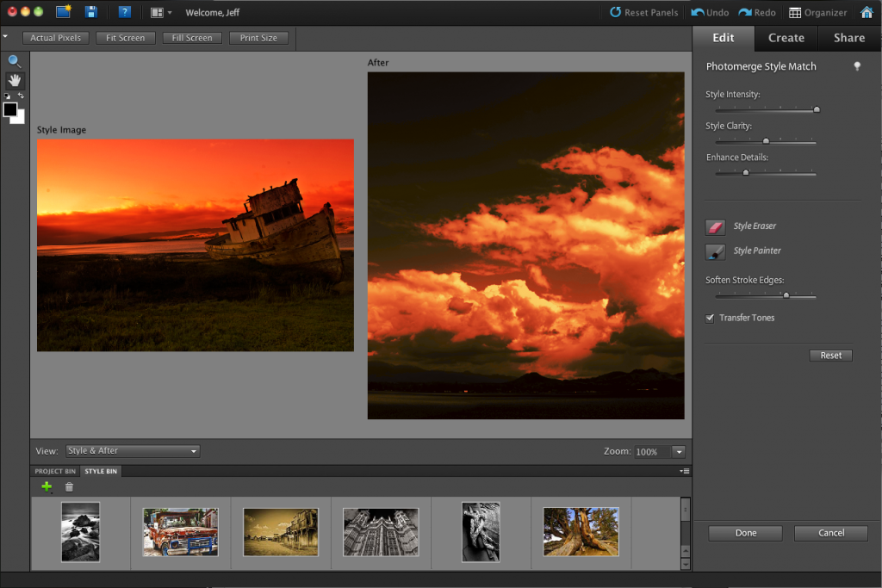
Task: Switch to the Create tab
Action: click(x=786, y=38)
